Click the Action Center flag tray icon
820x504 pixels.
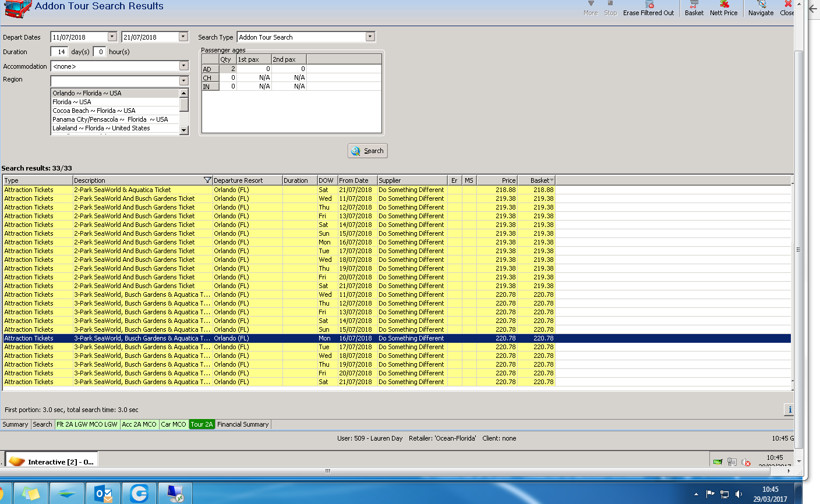click(710, 494)
